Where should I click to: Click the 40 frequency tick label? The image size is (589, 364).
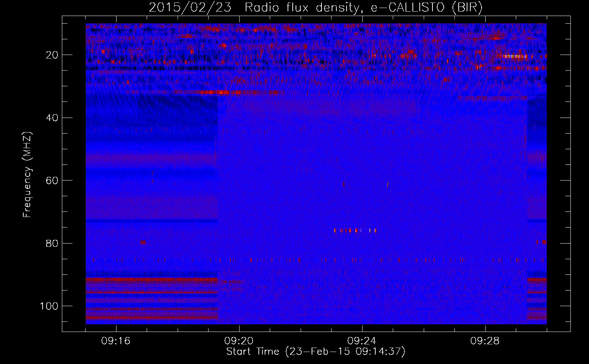52,118
